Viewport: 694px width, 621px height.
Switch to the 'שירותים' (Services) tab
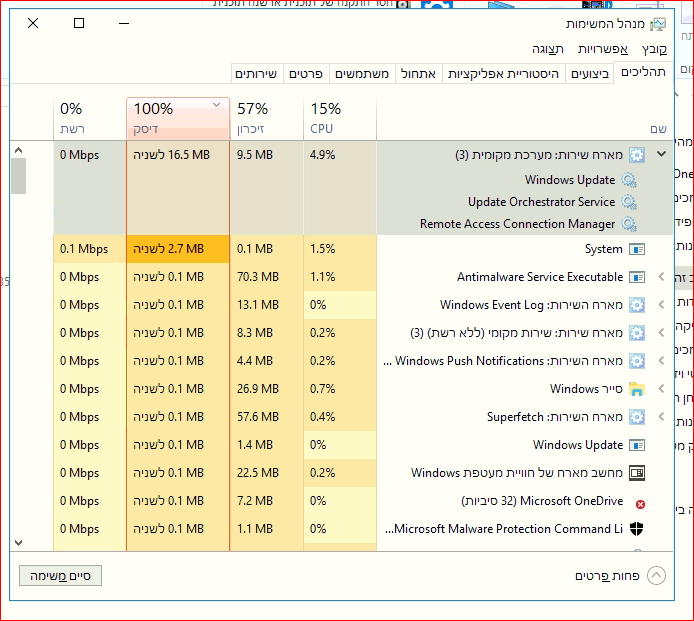[x=256, y=73]
